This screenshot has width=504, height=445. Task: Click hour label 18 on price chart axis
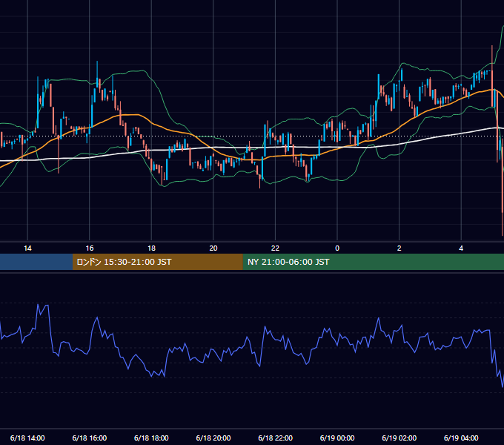151,248
